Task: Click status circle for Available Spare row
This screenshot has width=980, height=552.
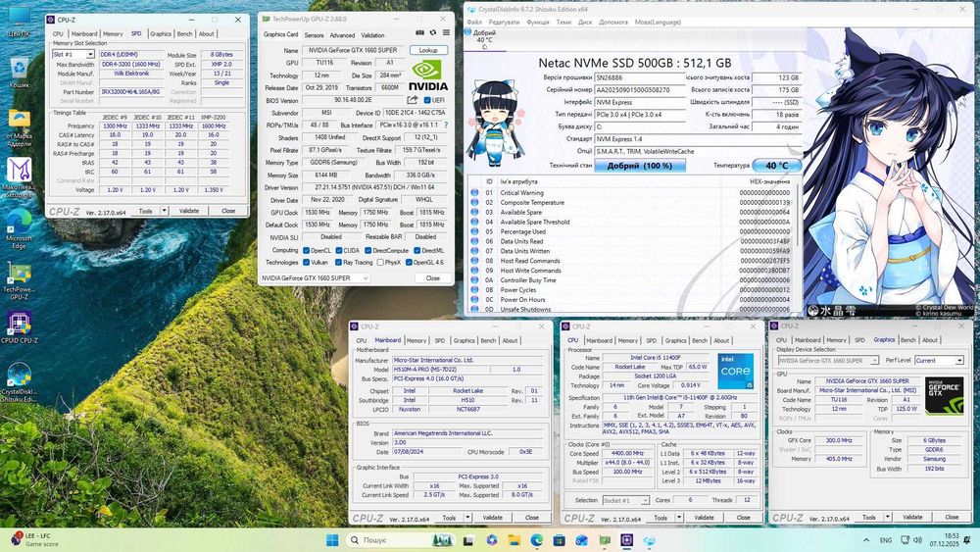Action: 475,213
